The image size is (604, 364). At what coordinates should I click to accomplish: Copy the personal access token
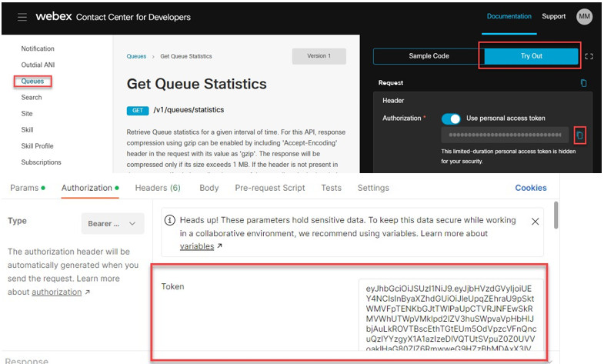pos(579,135)
